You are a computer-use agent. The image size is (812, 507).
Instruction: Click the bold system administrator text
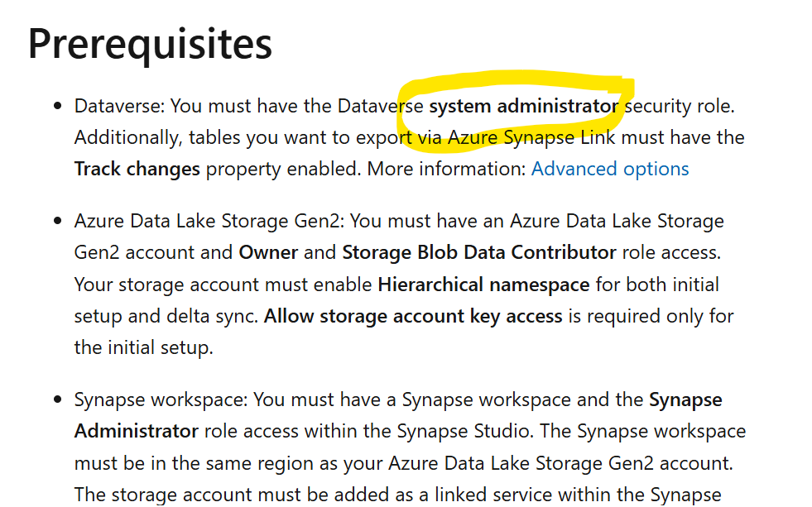[x=524, y=106]
